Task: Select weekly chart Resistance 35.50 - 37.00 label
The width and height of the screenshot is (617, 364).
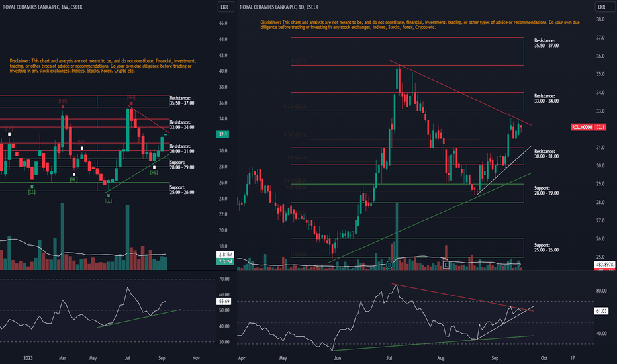Action: (182, 101)
